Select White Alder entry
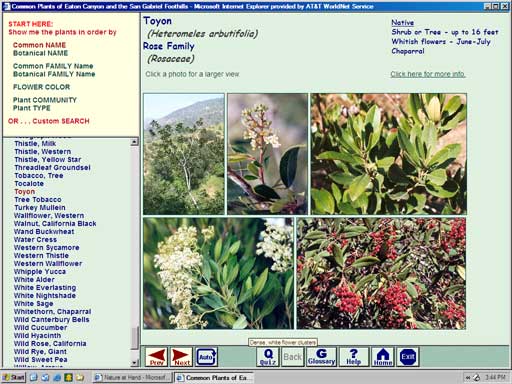This screenshot has width=512, height=384. 34,280
